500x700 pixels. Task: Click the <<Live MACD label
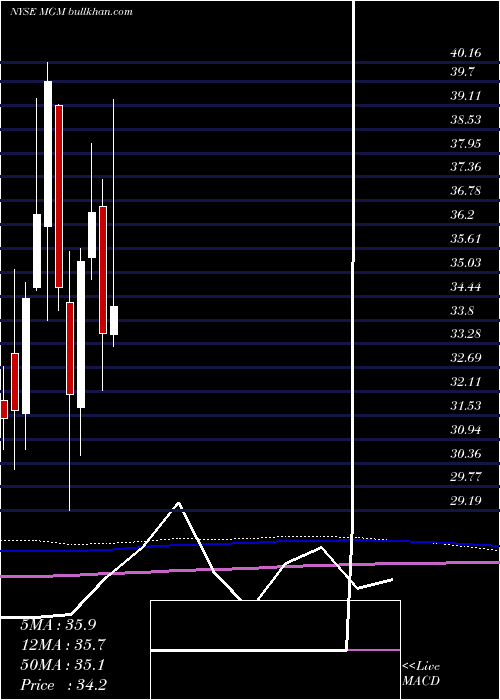coord(421,674)
